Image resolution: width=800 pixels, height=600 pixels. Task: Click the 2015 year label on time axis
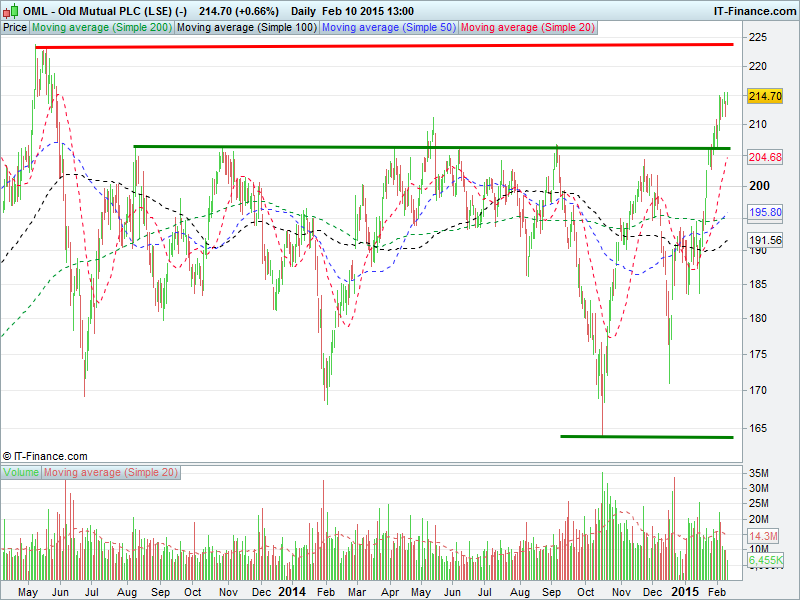(x=685, y=592)
